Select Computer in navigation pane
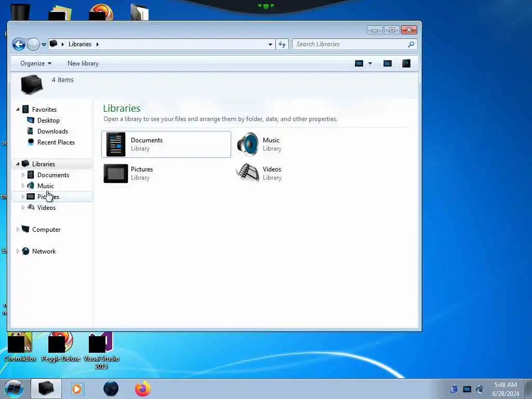This screenshot has height=399, width=532. pos(46,230)
